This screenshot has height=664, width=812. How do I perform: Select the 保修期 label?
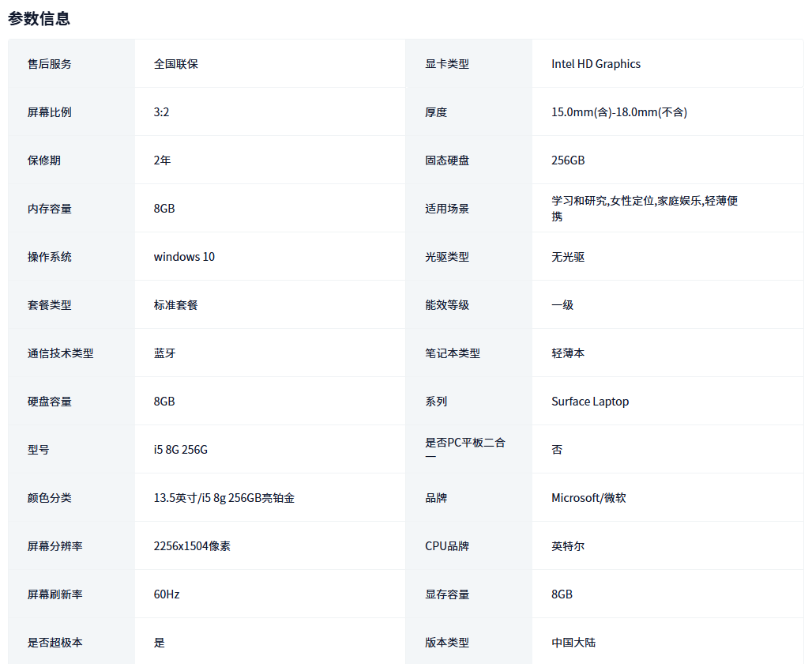coord(44,160)
